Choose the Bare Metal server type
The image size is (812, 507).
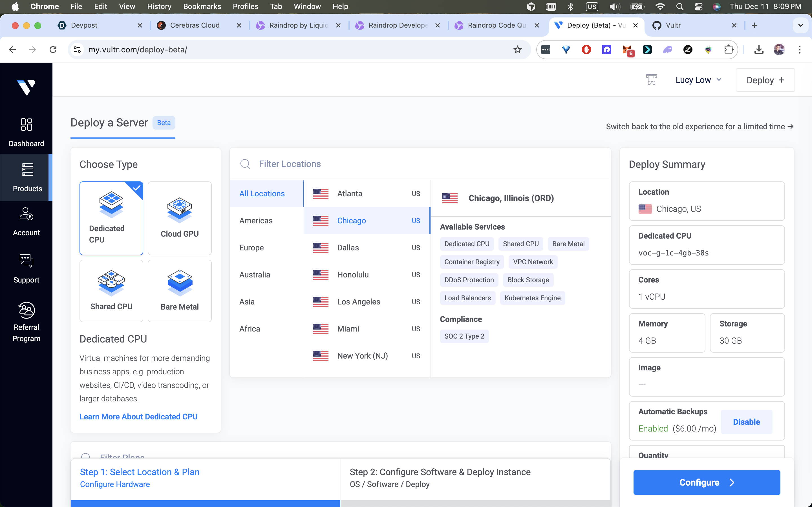pyautogui.click(x=180, y=291)
